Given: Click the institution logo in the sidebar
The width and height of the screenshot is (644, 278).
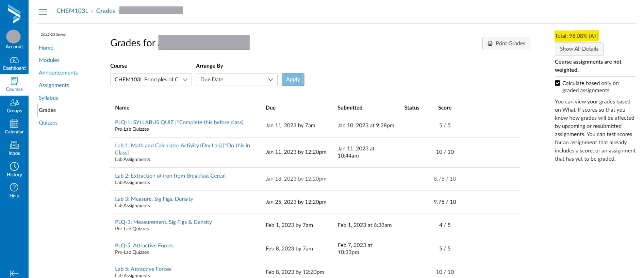Looking at the screenshot, I should [x=14, y=14].
